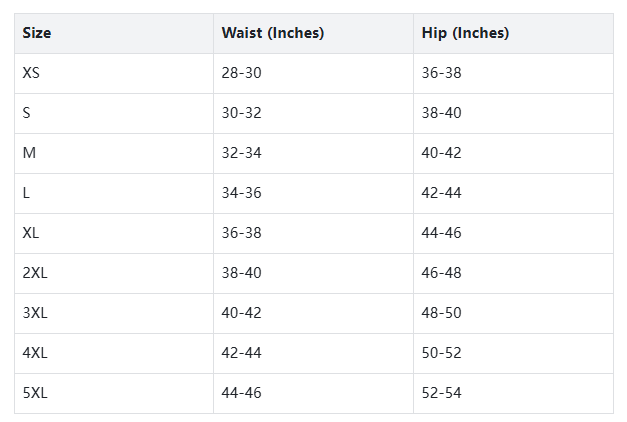
Task: Click the Hip (Inches) column header
Action: coord(465,33)
